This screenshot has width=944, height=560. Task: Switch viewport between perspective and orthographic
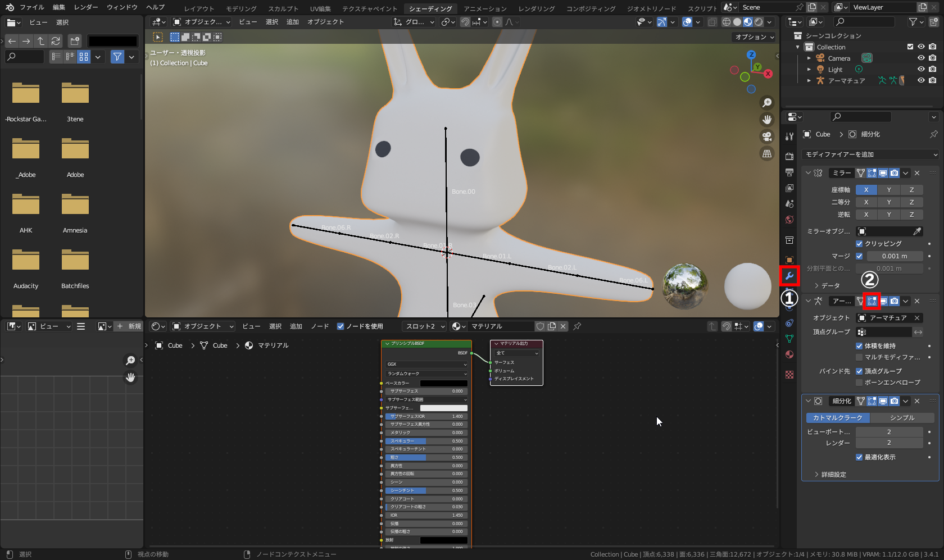click(x=767, y=153)
